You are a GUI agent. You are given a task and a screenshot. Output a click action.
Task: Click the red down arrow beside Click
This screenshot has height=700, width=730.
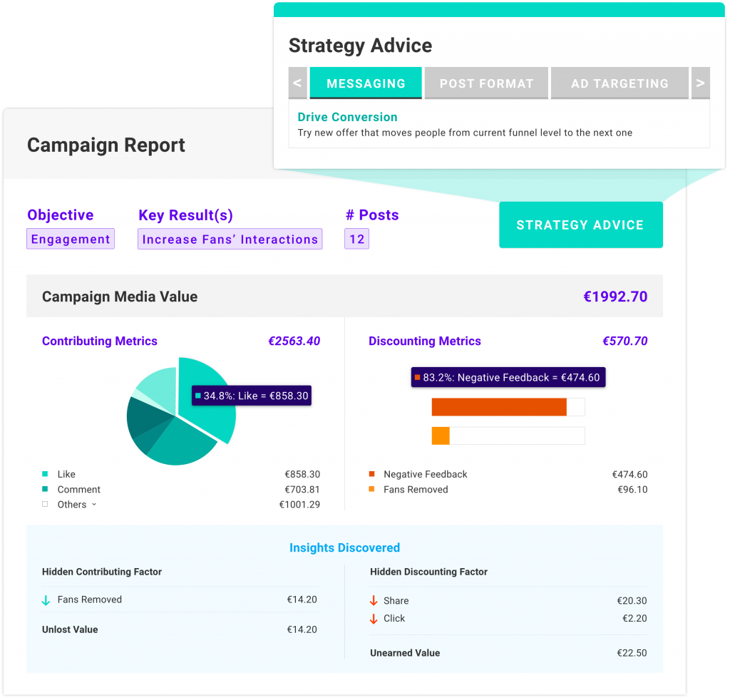(374, 619)
